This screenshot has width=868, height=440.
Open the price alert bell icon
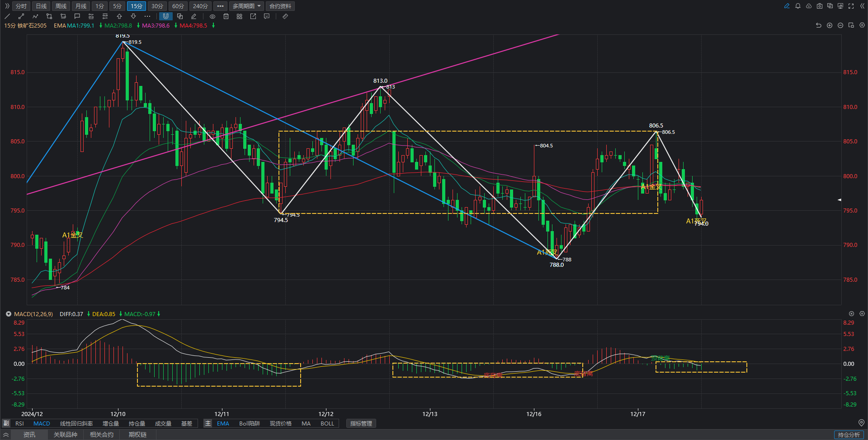point(798,6)
